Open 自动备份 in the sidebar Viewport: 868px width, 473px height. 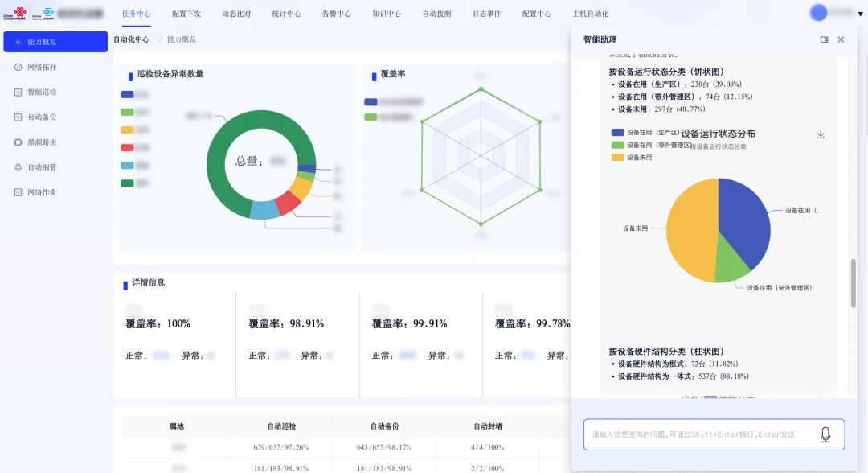click(42, 117)
